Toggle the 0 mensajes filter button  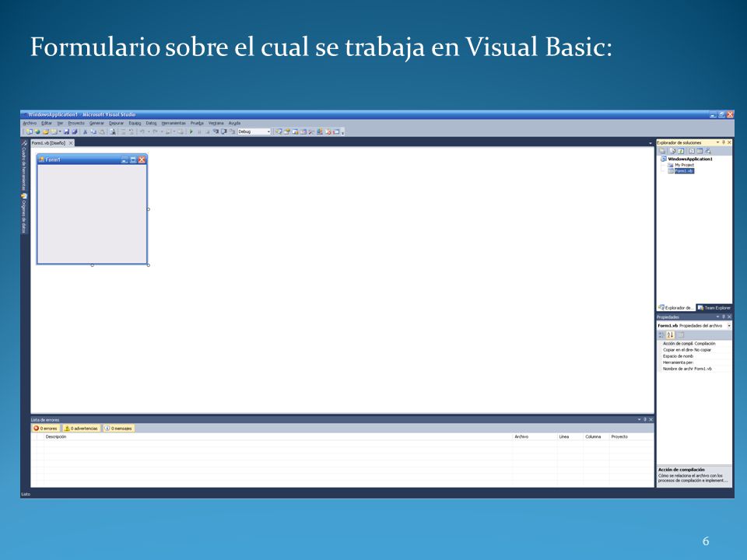118,429
